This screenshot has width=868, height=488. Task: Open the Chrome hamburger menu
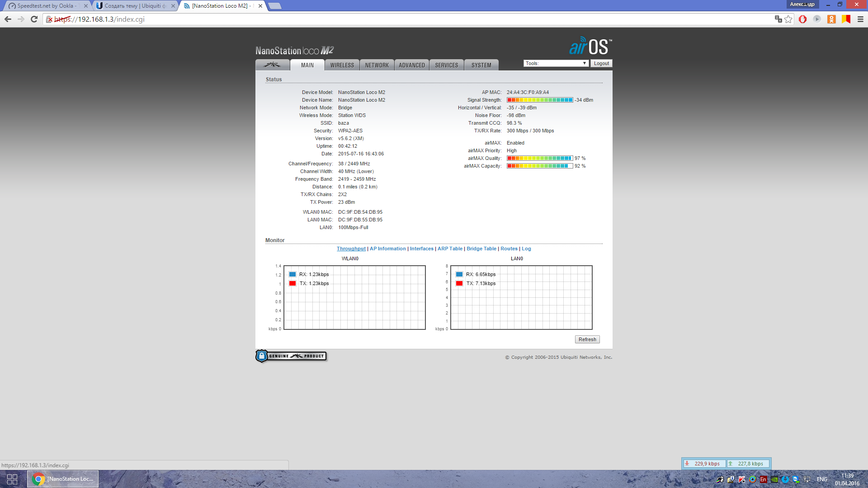pyautogui.click(x=860, y=19)
